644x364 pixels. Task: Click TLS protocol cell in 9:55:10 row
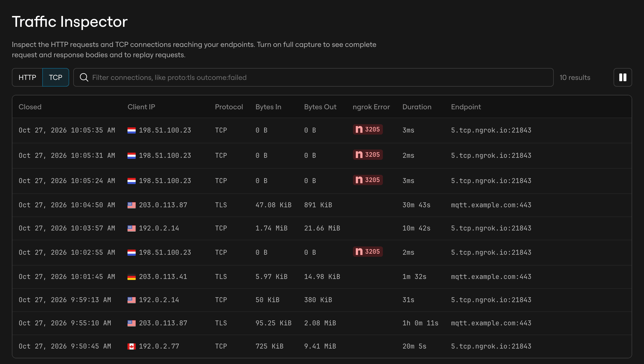[221, 323]
